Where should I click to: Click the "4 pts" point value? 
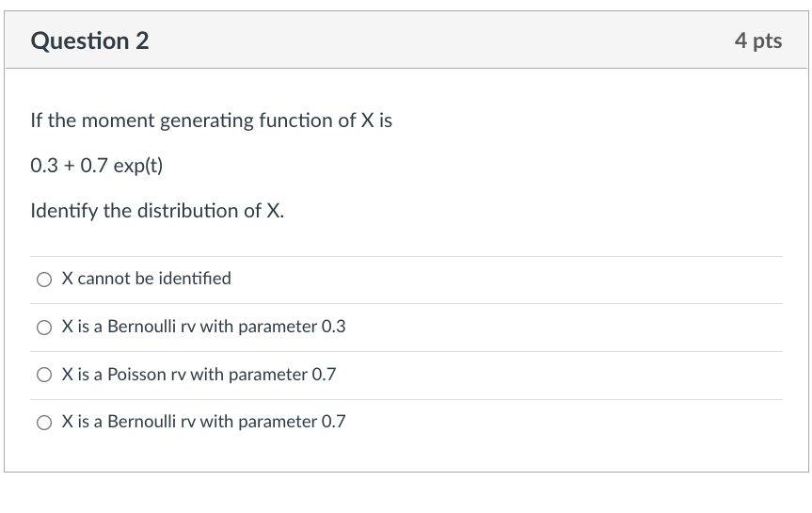pos(758,40)
